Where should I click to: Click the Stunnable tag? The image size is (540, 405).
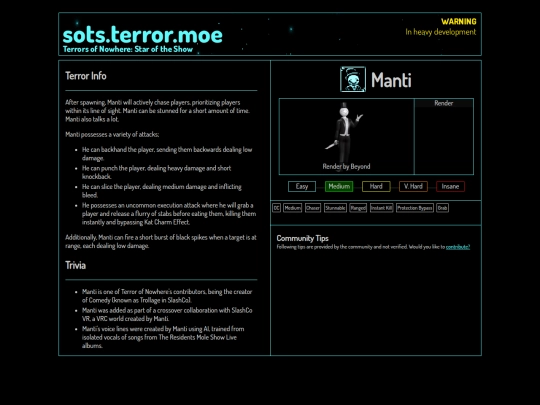click(x=335, y=208)
